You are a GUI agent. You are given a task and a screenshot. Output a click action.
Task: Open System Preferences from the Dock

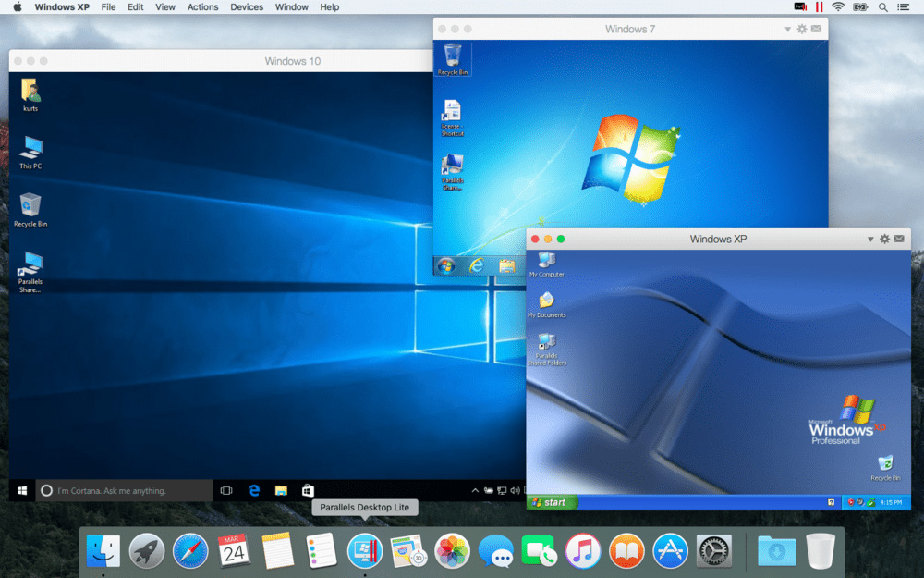713,551
